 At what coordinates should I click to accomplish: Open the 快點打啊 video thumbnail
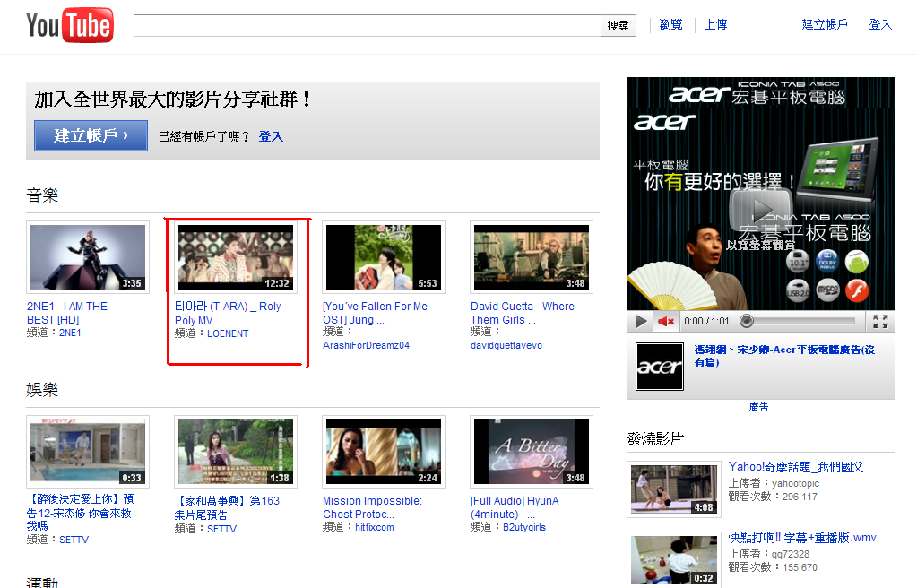point(674,559)
